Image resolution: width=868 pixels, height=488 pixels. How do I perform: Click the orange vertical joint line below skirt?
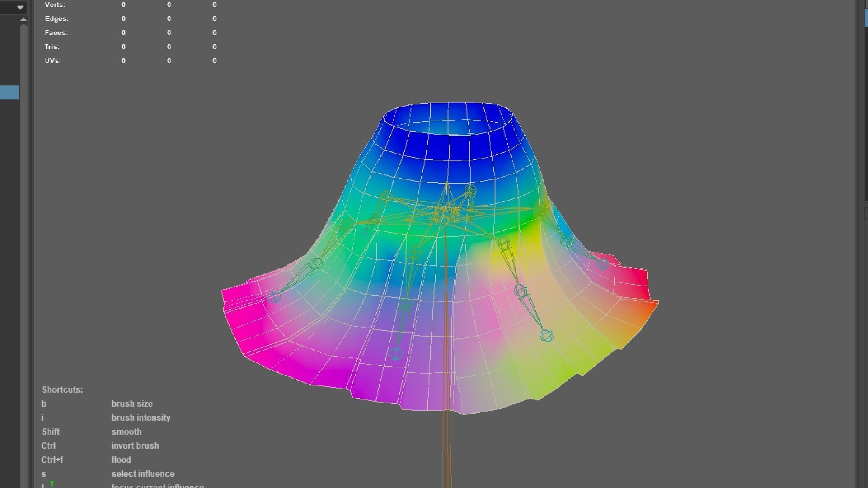447,443
